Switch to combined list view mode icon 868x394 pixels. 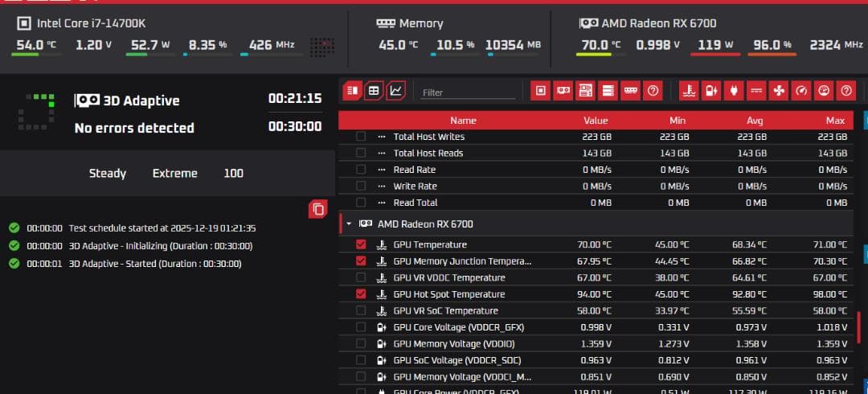pos(352,90)
